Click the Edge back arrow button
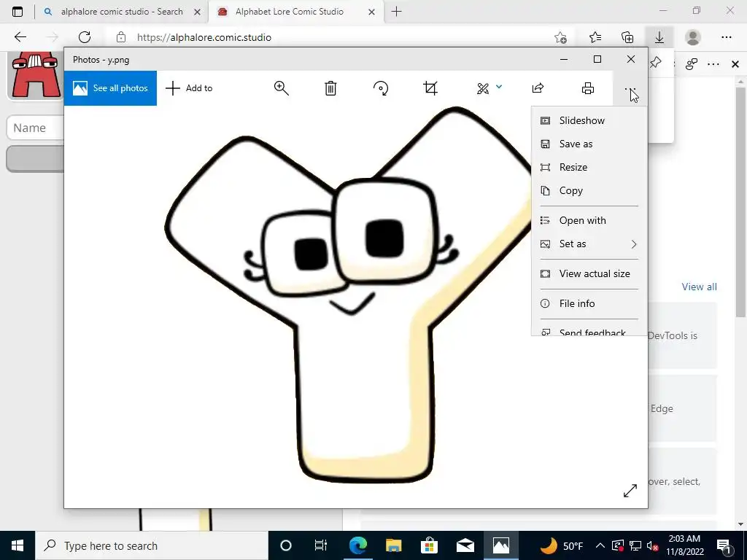The width and height of the screenshot is (747, 560). point(20,37)
